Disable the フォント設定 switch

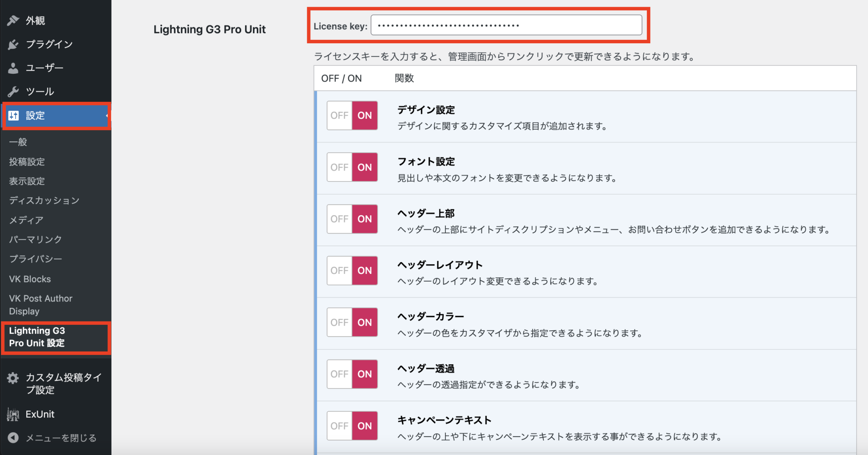tap(339, 167)
